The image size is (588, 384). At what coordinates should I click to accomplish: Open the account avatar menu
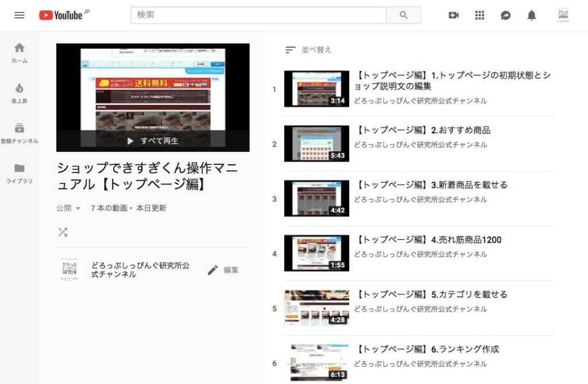563,15
